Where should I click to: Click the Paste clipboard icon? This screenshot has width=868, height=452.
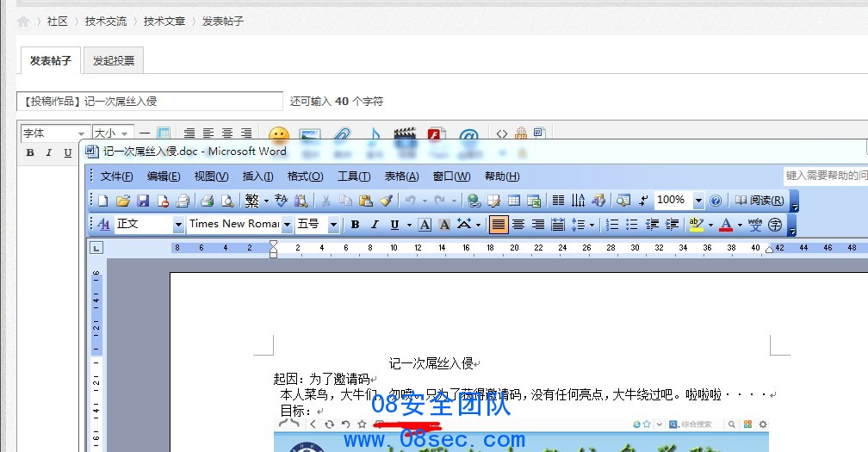365,201
